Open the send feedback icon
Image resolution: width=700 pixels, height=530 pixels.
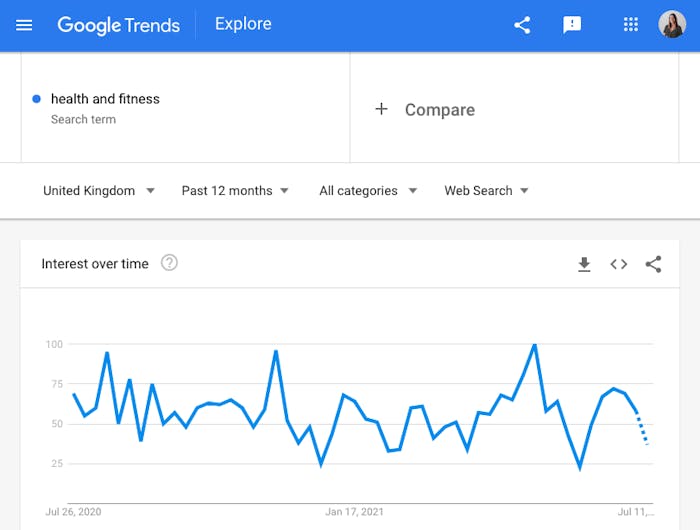572,25
